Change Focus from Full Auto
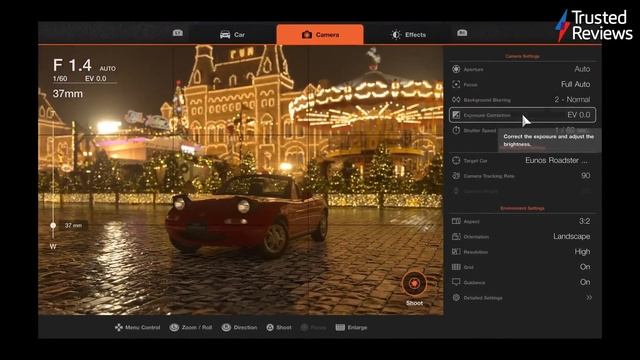The width and height of the screenshot is (640, 360). coord(576,84)
